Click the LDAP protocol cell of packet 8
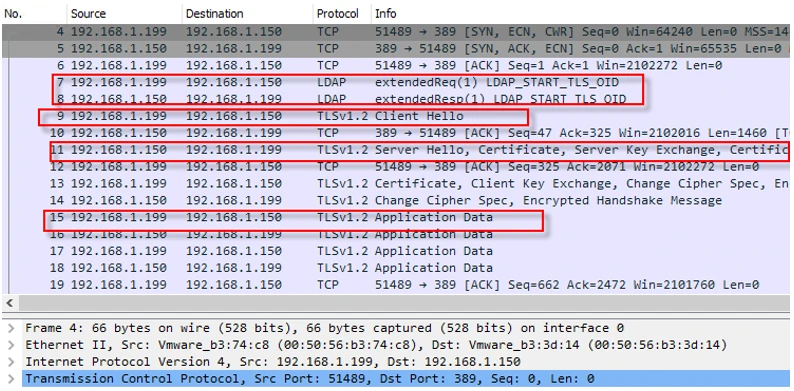Screen dimensions: 794x391 pos(332,99)
